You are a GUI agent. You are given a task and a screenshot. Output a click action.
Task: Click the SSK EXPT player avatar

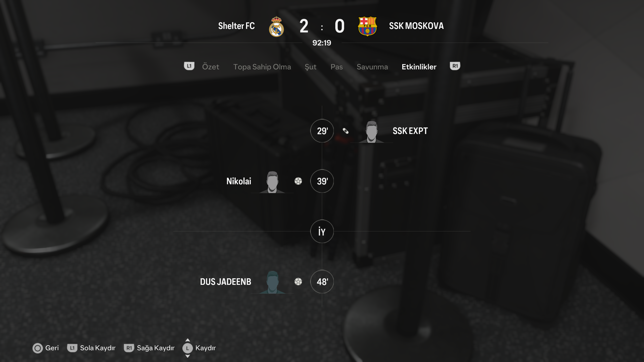pos(372,131)
